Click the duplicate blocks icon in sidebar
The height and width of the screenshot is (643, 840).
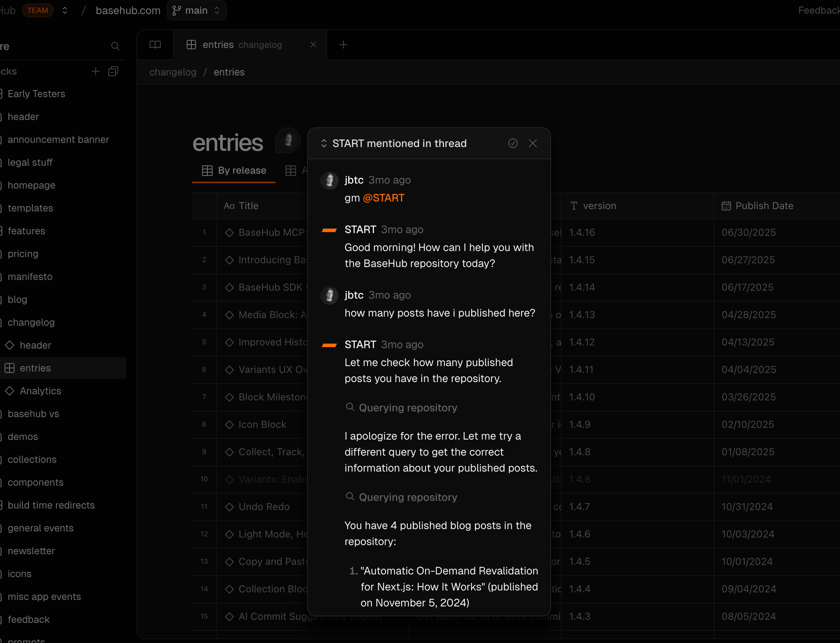(x=113, y=71)
